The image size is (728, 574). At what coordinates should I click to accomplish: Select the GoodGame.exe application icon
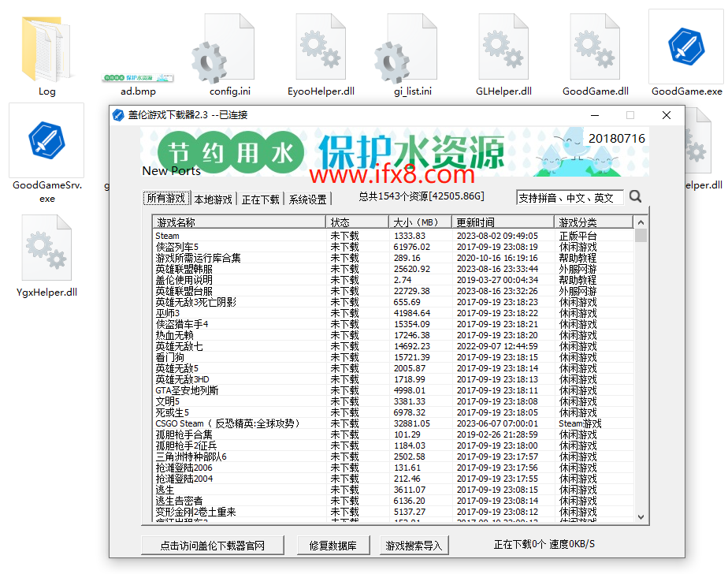click(x=686, y=47)
